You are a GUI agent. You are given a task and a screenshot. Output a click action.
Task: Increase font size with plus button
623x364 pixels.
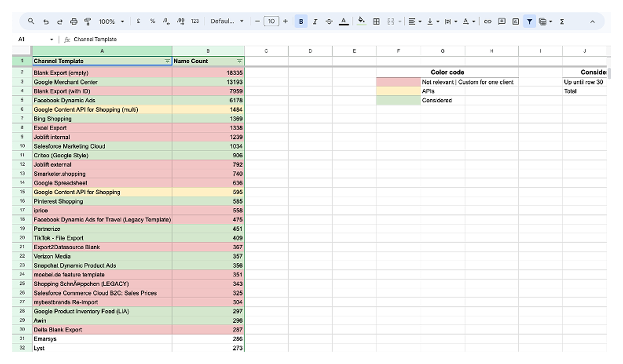click(285, 21)
